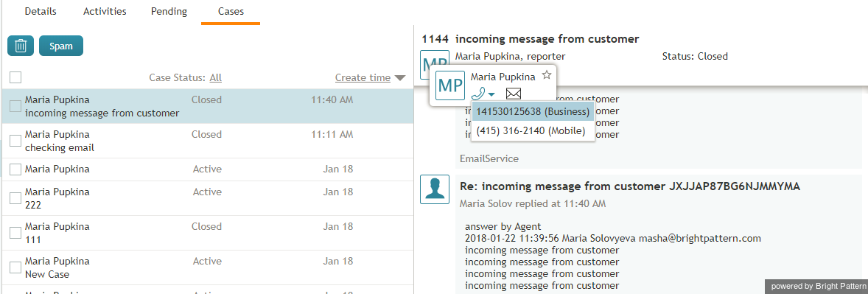
Task: Click the phone call icon for Maria Pupkina
Action: 479,94
